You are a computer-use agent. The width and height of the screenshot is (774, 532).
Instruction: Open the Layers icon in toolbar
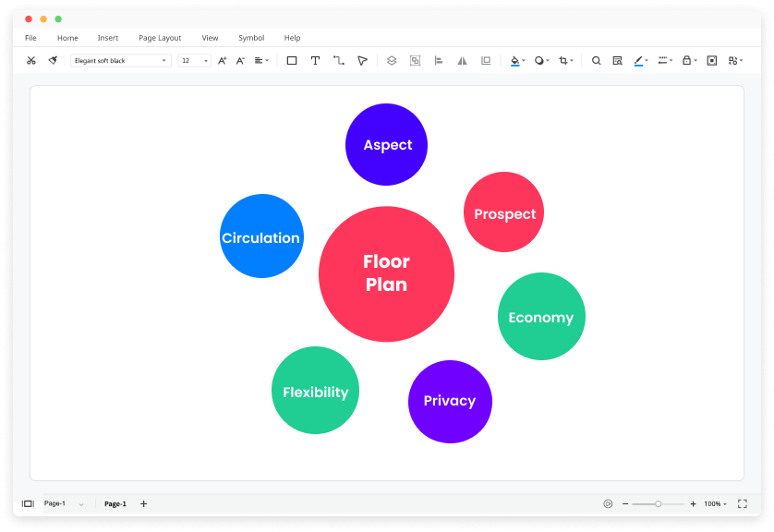click(x=392, y=61)
